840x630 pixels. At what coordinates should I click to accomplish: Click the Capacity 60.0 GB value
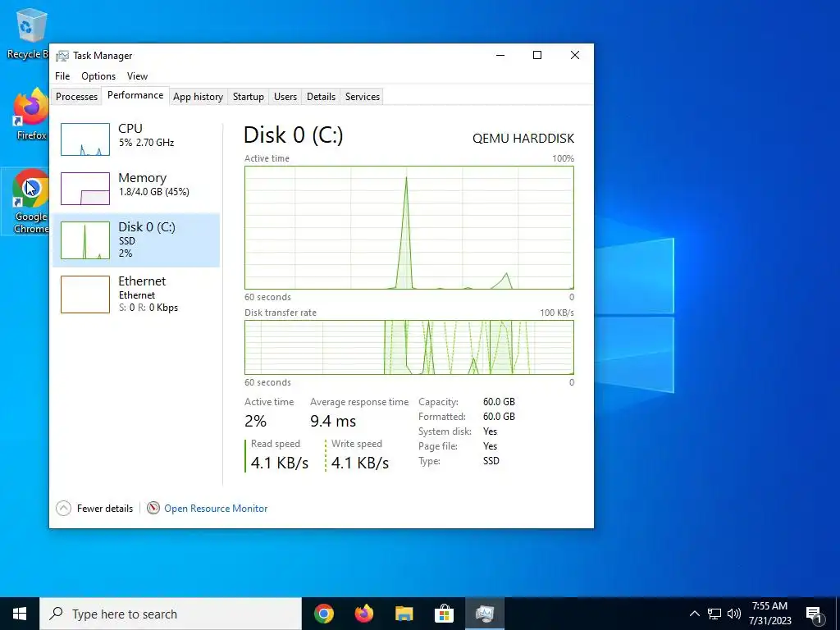click(499, 402)
